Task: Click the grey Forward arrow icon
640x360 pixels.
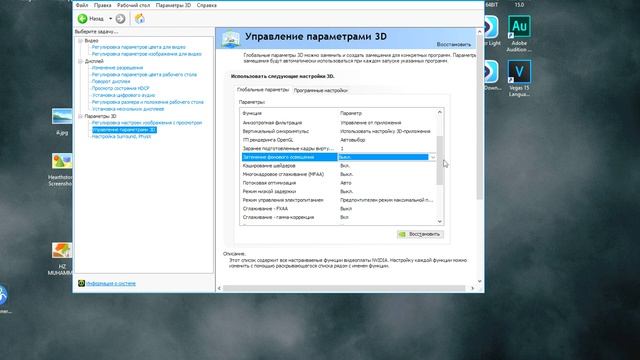Action: [x=120, y=19]
